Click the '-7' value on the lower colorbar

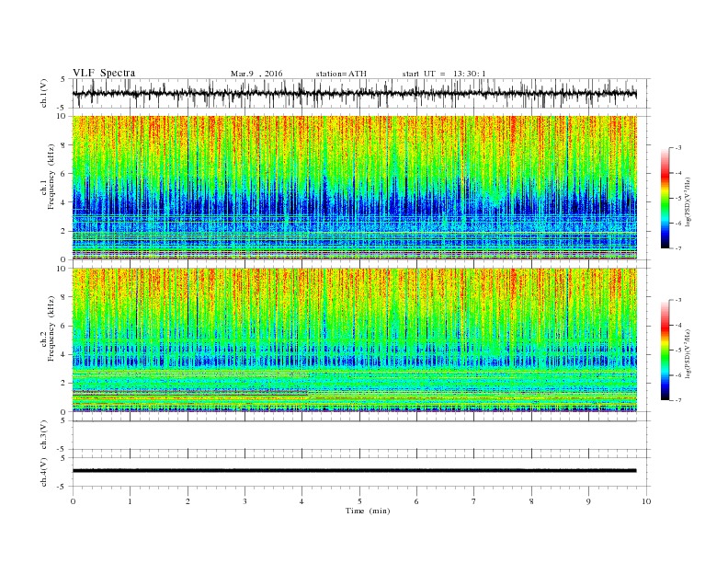(x=677, y=400)
